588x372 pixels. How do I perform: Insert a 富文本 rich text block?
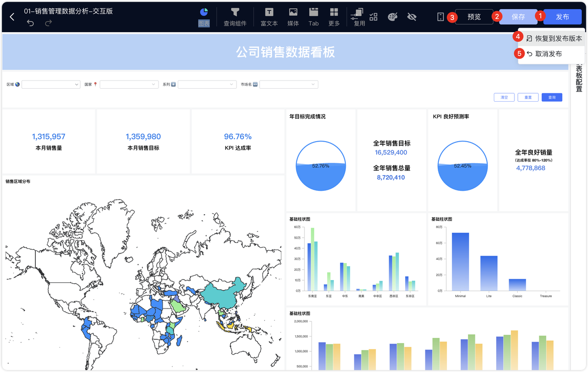tap(269, 17)
